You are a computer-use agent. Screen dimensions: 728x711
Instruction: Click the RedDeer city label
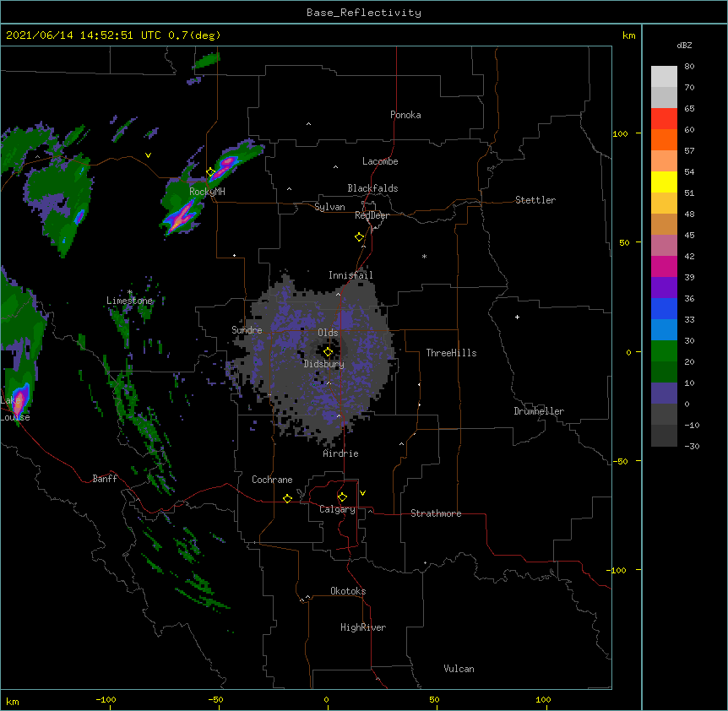372,215
